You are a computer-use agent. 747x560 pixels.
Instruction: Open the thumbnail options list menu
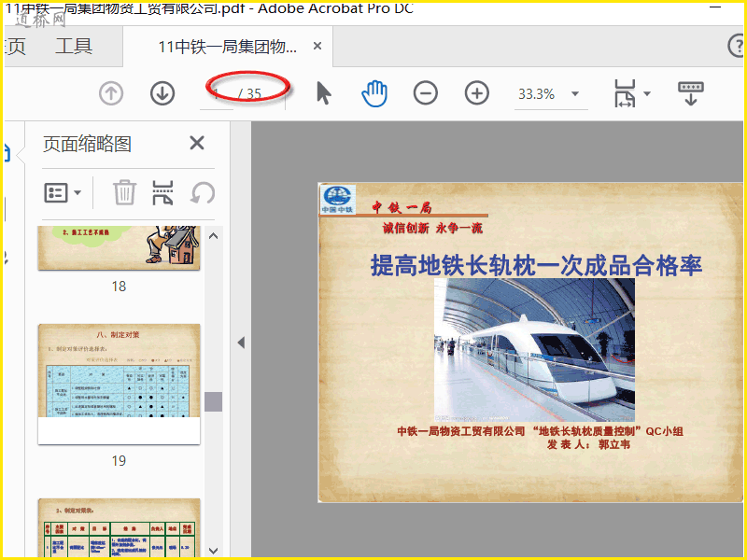tap(63, 193)
